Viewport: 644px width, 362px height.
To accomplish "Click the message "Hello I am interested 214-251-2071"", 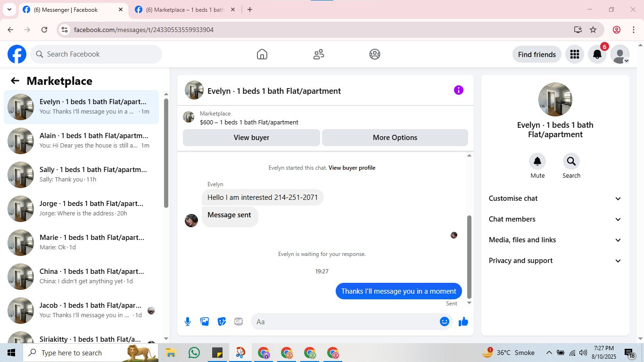I will tap(263, 197).
